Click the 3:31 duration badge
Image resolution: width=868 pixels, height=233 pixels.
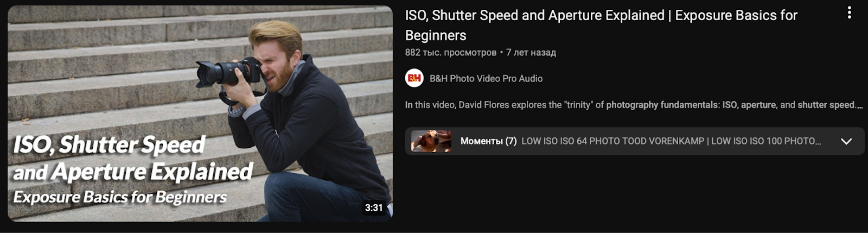(x=374, y=207)
